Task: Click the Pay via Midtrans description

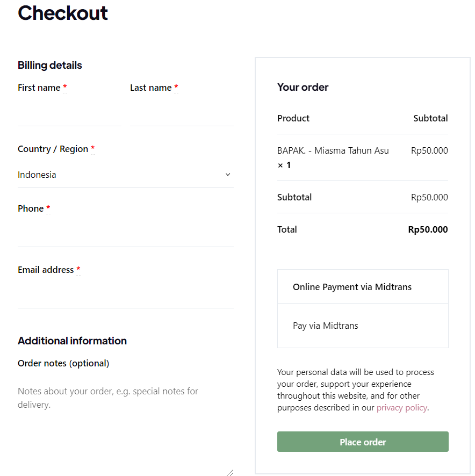Action: click(325, 326)
